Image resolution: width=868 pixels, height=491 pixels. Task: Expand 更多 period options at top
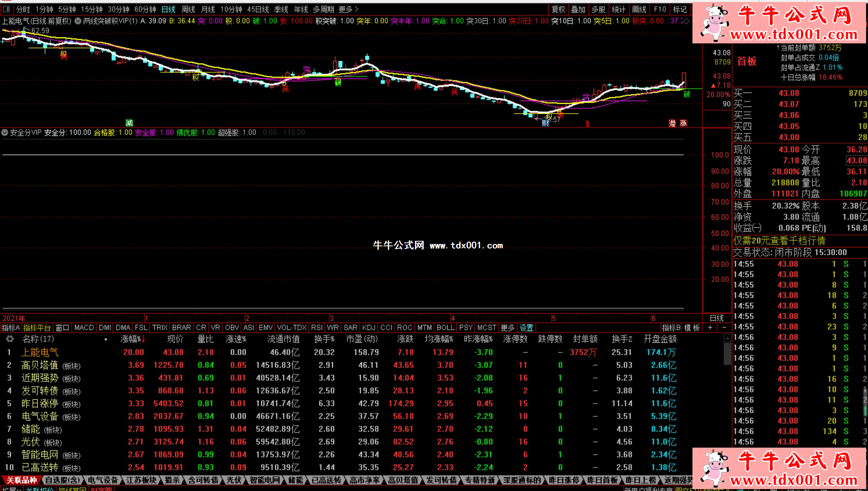click(x=348, y=9)
